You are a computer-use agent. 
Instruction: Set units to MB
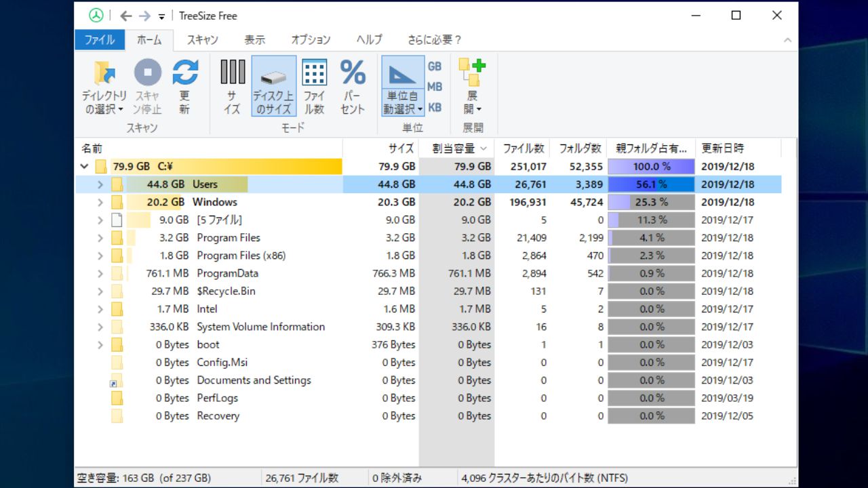(x=435, y=87)
